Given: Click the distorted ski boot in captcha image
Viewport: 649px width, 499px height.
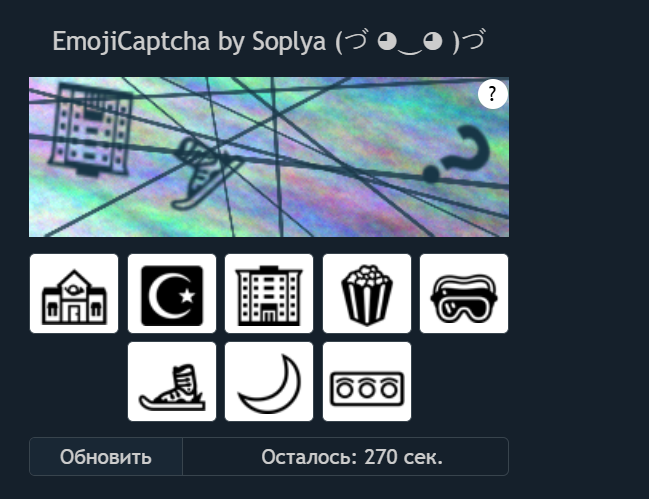Looking at the screenshot, I should 205,173.
